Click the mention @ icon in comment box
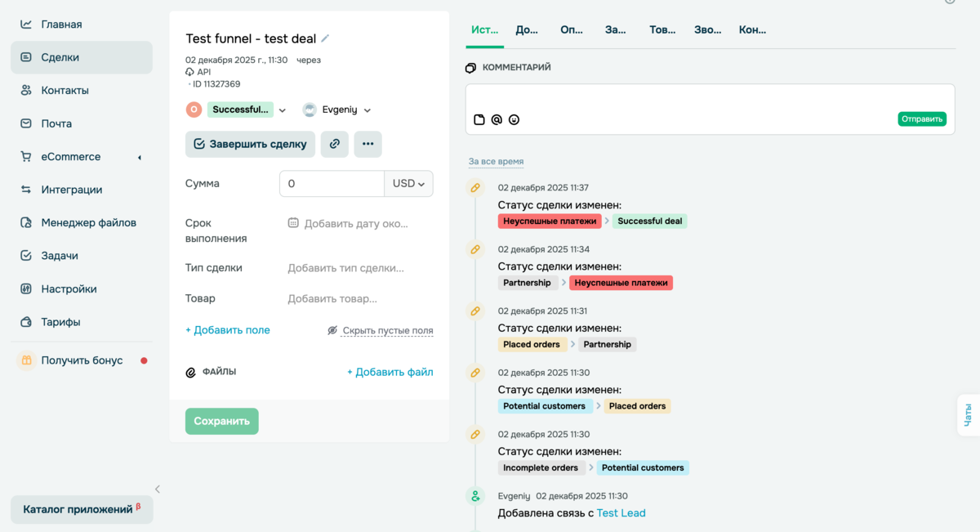The width and height of the screenshot is (980, 532). (497, 119)
